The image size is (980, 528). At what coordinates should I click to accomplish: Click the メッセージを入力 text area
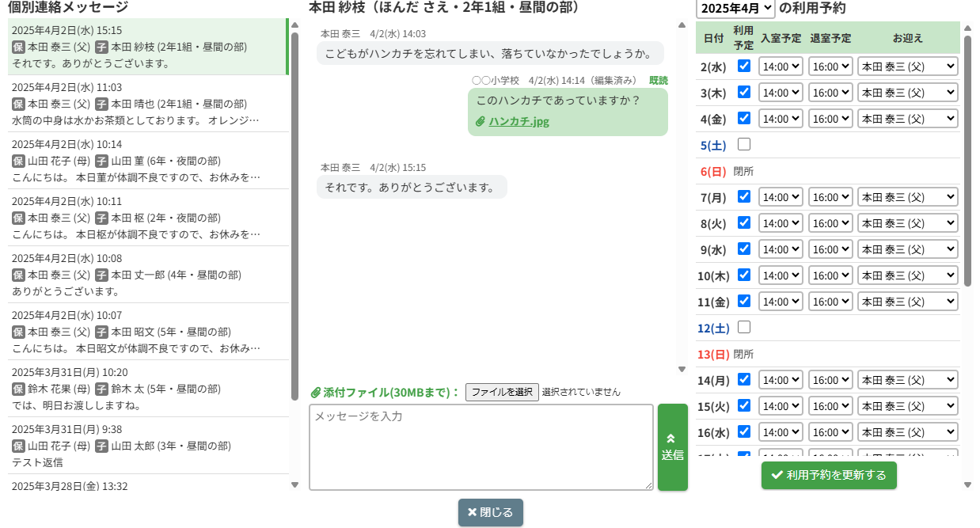[481, 447]
